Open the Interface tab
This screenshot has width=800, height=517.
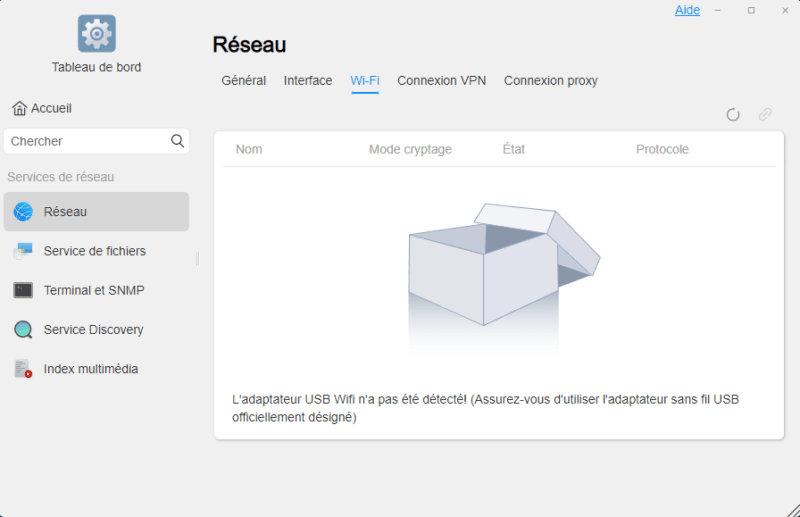tap(308, 81)
